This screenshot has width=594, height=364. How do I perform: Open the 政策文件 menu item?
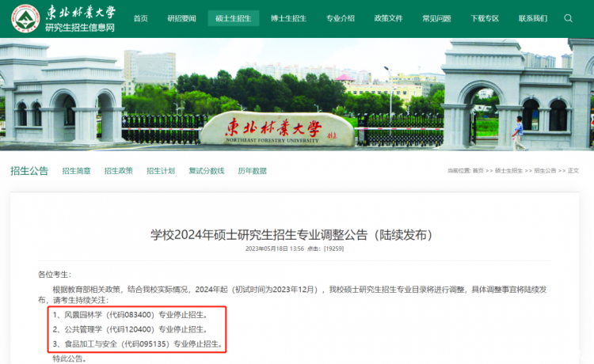click(389, 18)
